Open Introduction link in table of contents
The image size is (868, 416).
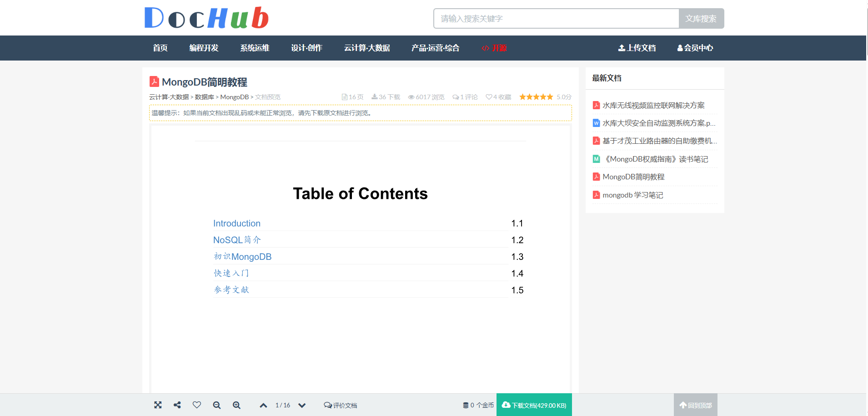pyautogui.click(x=237, y=223)
